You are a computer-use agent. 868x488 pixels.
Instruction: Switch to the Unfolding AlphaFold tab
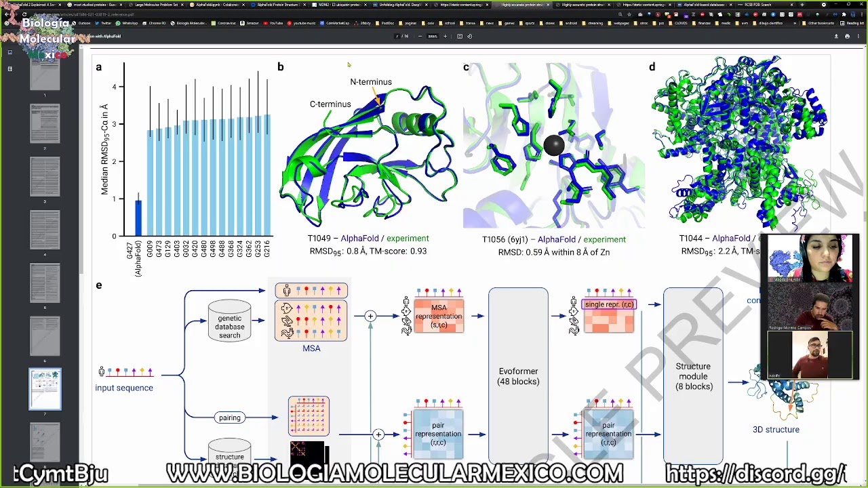(x=400, y=5)
